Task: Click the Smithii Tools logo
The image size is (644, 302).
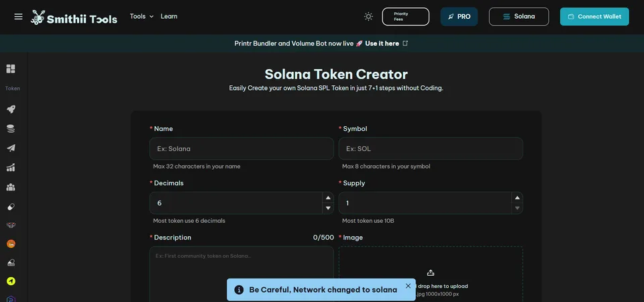Action: (x=74, y=17)
